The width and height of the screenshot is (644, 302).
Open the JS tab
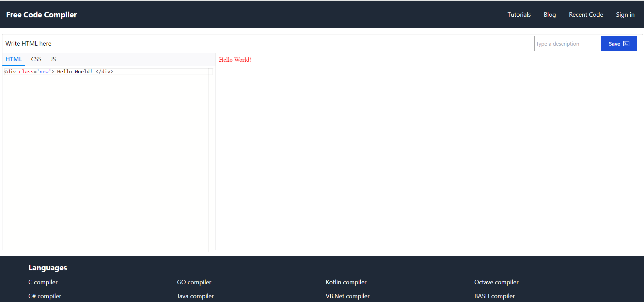tap(53, 59)
